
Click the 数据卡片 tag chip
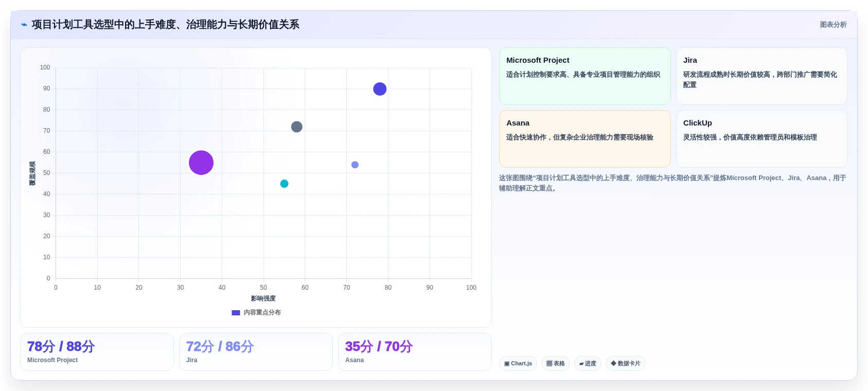[626, 363]
